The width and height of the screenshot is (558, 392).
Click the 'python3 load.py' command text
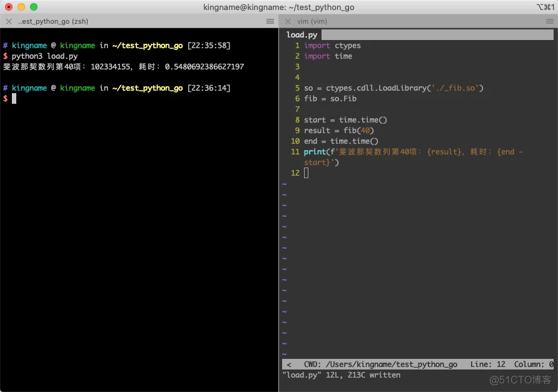coord(44,56)
